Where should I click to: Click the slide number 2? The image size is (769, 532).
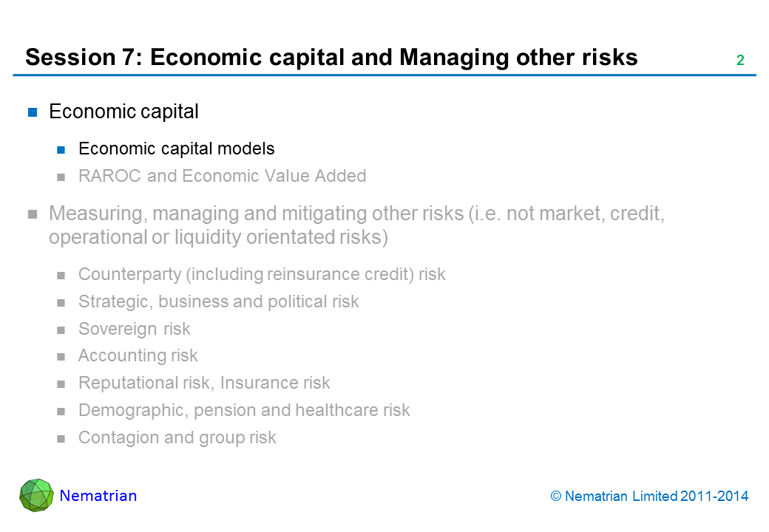point(739,61)
